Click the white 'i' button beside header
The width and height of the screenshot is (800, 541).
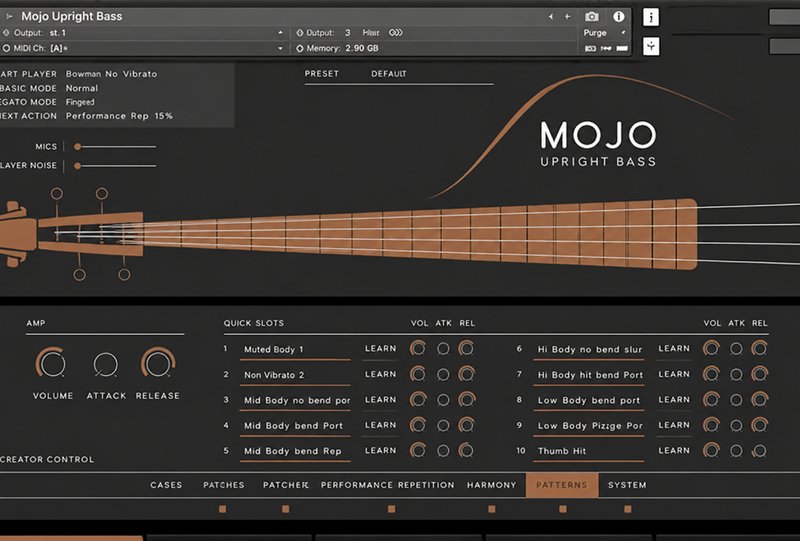[651, 17]
